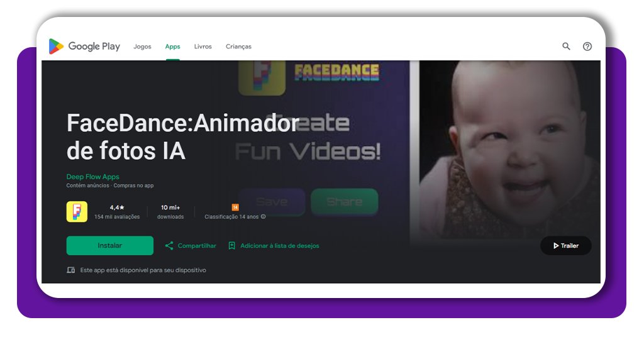Open the Livros tab
This screenshot has width=644, height=337.
(x=203, y=47)
